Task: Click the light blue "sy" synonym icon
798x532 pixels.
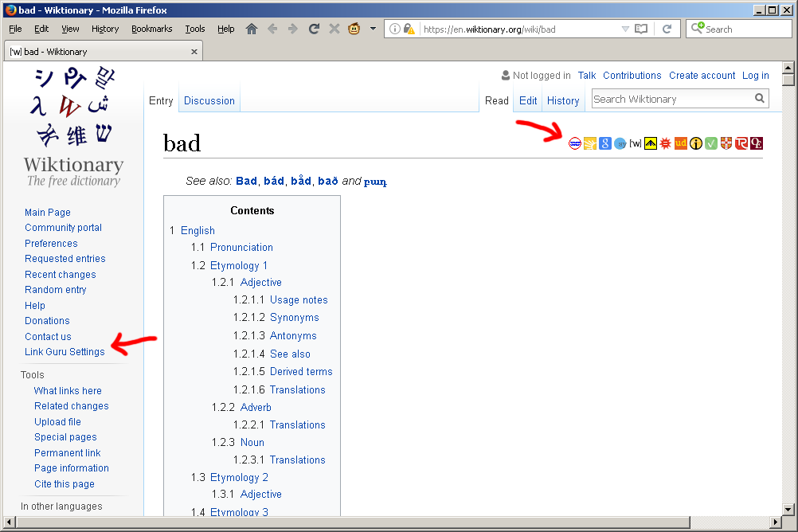Action: (620, 143)
